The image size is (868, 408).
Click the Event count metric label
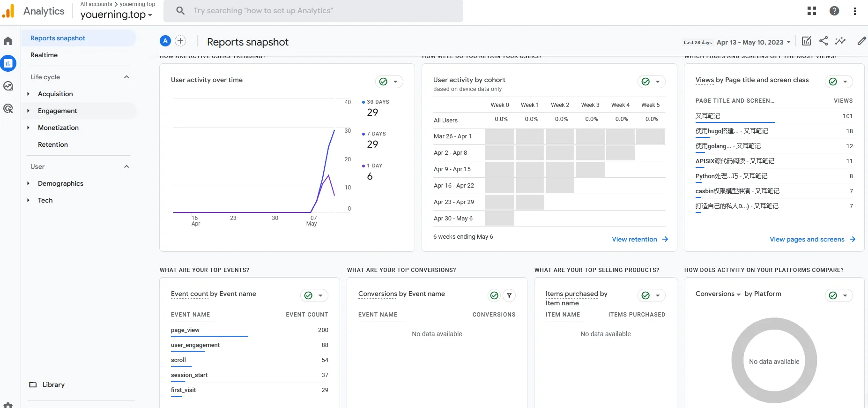(190, 294)
